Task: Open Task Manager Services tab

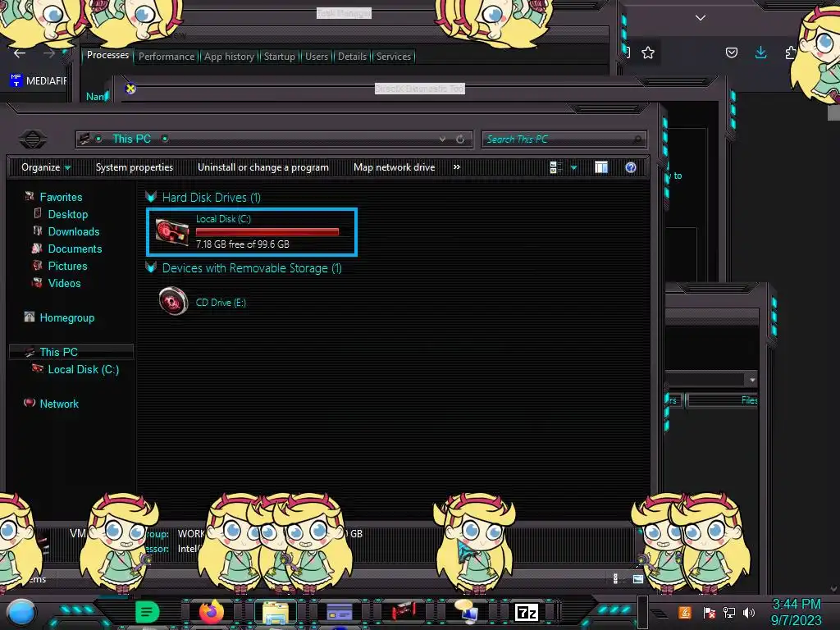Action: [393, 57]
